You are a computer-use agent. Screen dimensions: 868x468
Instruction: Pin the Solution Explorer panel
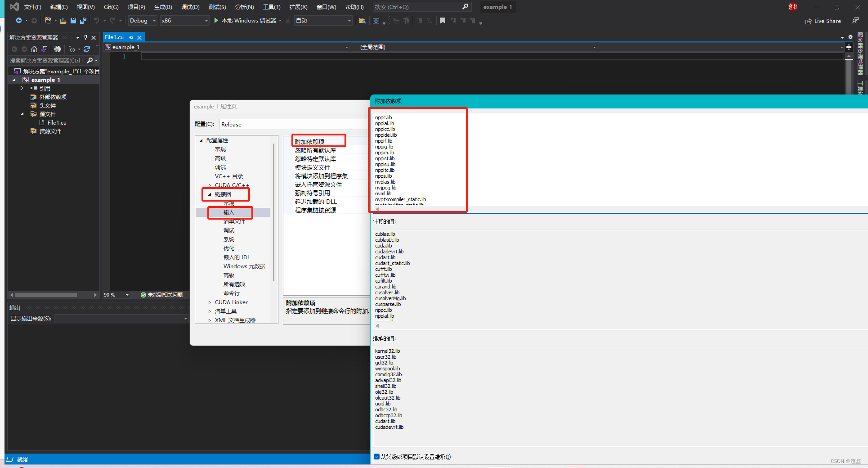[85, 38]
